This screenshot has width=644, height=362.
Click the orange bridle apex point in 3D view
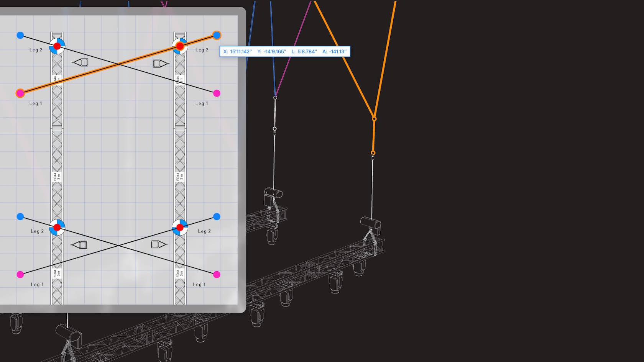pos(374,119)
